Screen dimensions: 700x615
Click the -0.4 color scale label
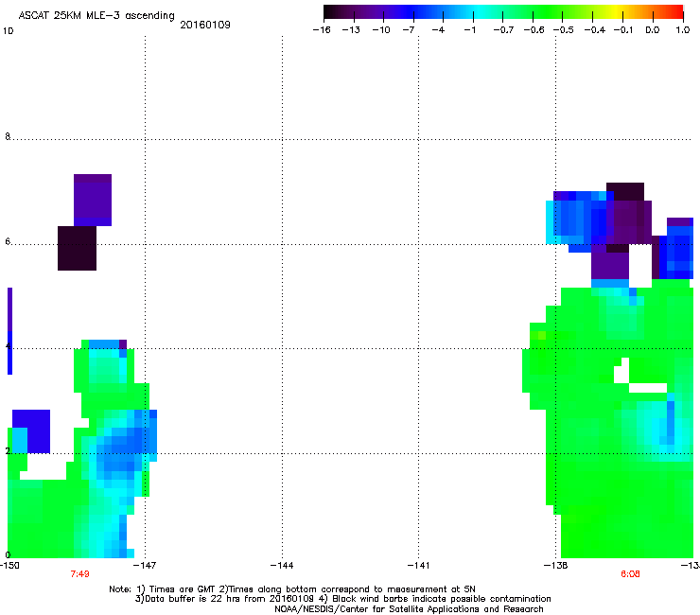pos(594,30)
